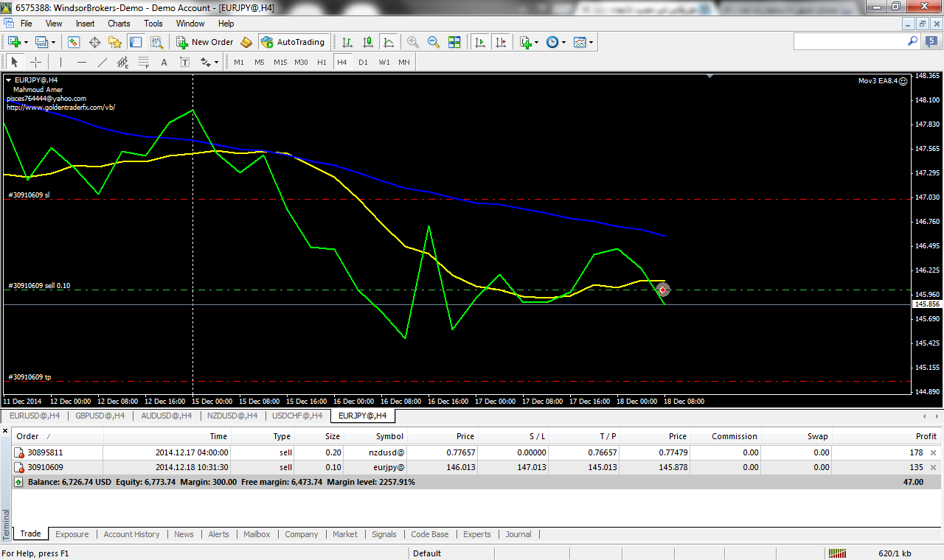Draw a horizontal line
This screenshot has height=560, width=944.
coord(82,62)
